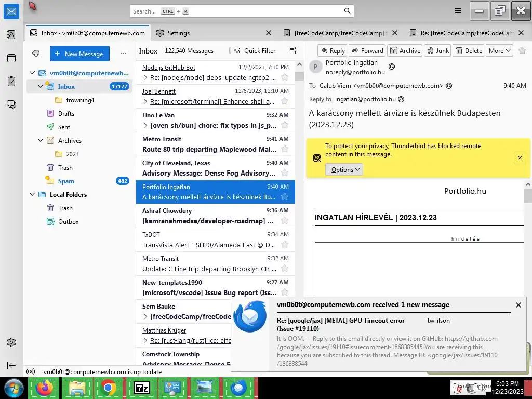Expand the Matthias Krüger thread

click(x=145, y=340)
